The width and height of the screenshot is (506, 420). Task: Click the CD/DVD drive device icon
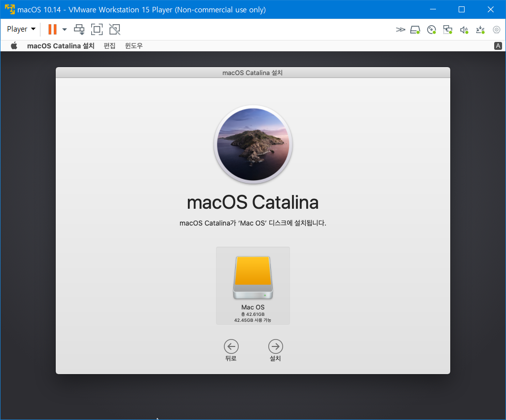[x=432, y=30]
